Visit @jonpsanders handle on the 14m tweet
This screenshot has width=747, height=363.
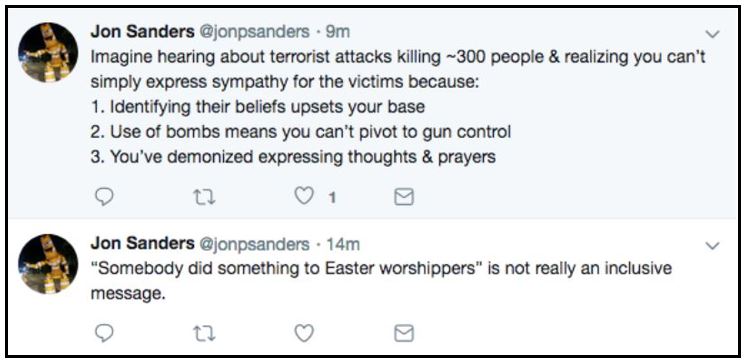pos(253,244)
